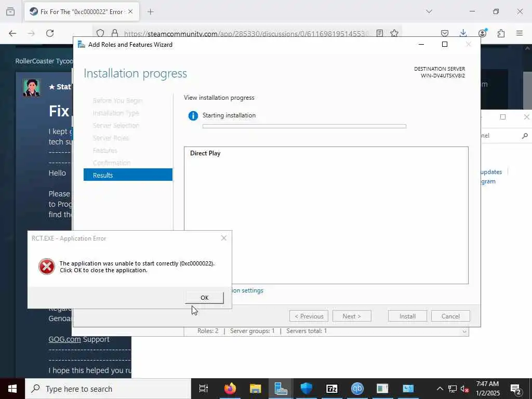The image size is (532, 399).
Task: Open Firefox from the taskbar
Action: pos(230,389)
